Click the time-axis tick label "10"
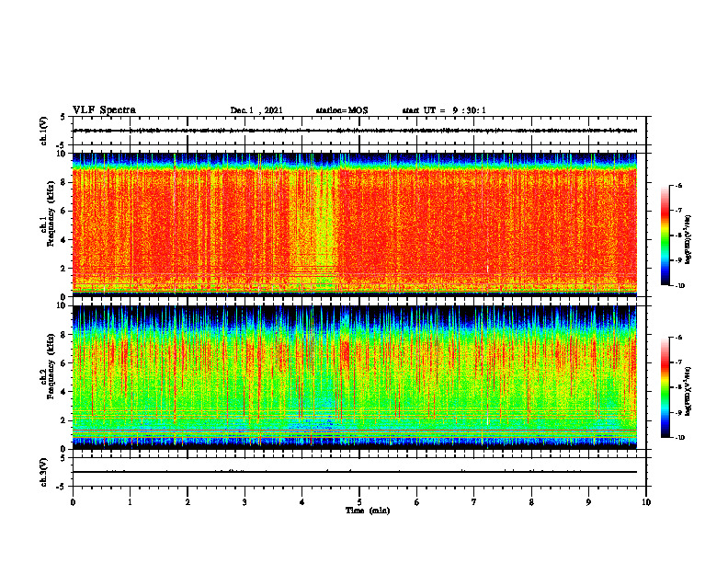Image resolution: width=728 pixels, height=563 pixels. [x=646, y=502]
